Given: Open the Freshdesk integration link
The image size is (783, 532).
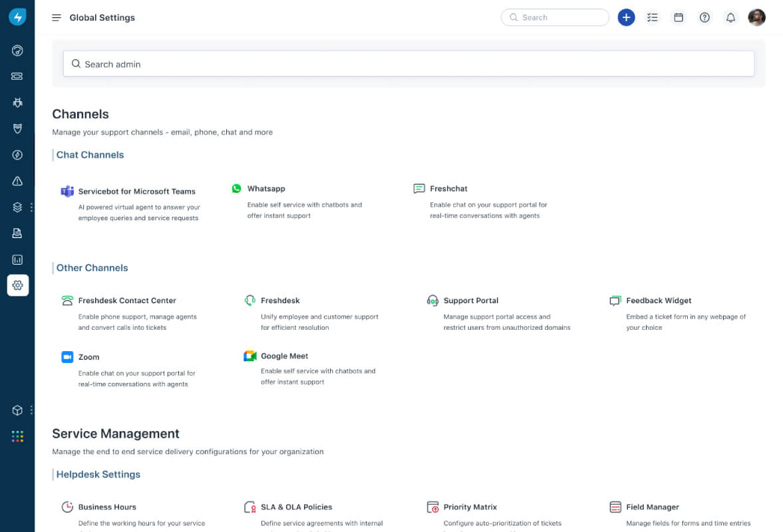Looking at the screenshot, I should (280, 301).
